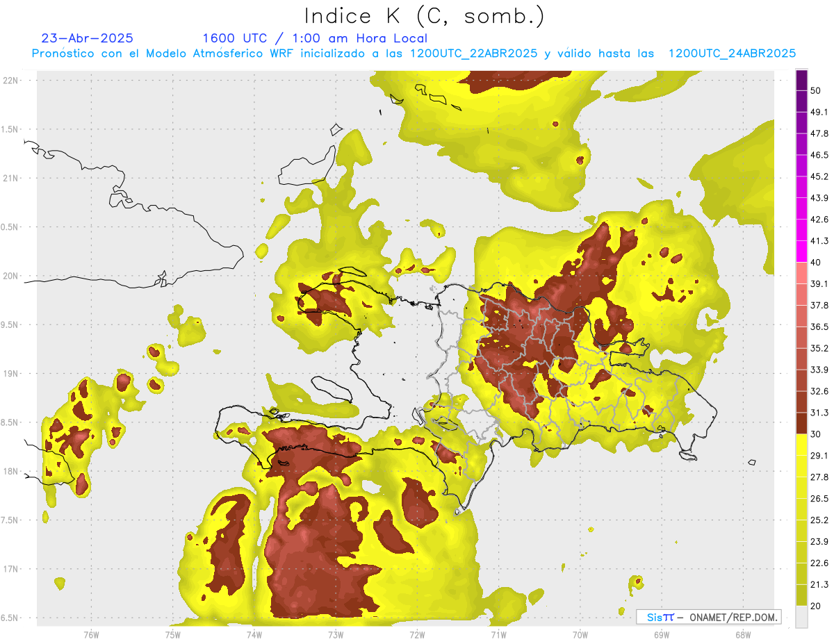
Task: Pick the dark brown swatch between 30 and 31.3
Action: pos(801,423)
